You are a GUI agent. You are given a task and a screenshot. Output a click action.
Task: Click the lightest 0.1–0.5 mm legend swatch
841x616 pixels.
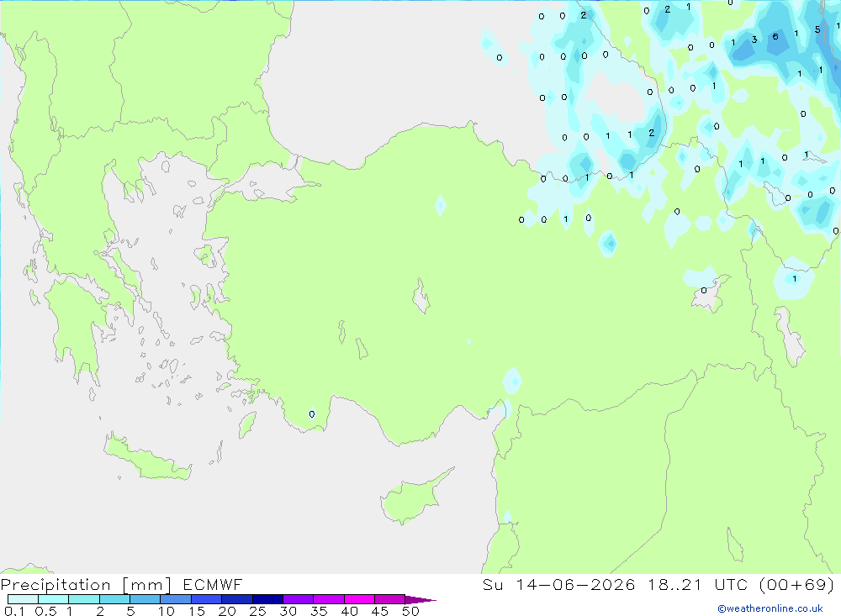click(x=23, y=599)
